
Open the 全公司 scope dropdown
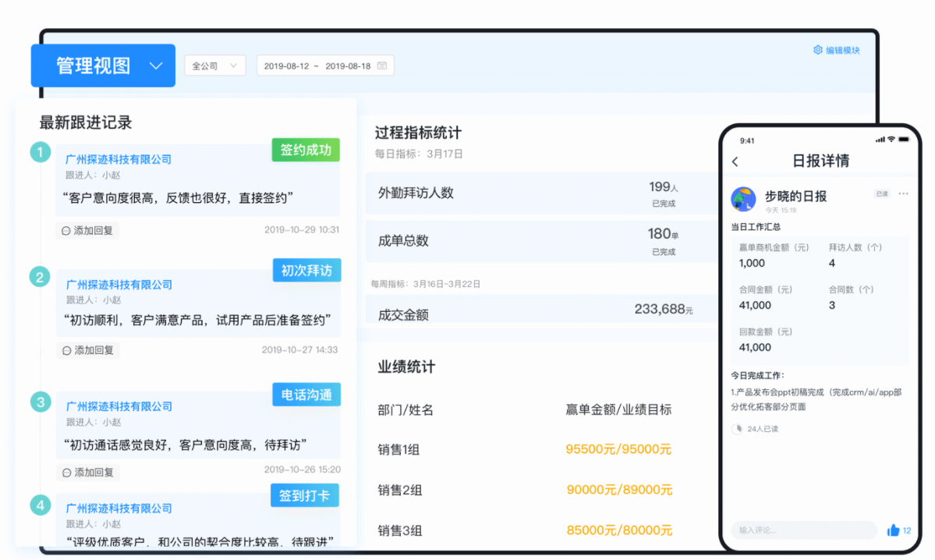click(x=215, y=66)
